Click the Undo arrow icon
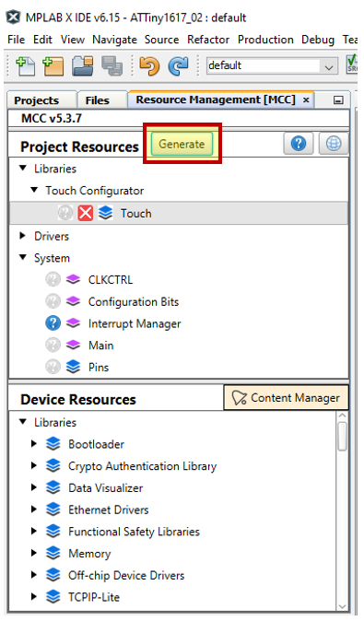364x621 pixels. tap(149, 66)
